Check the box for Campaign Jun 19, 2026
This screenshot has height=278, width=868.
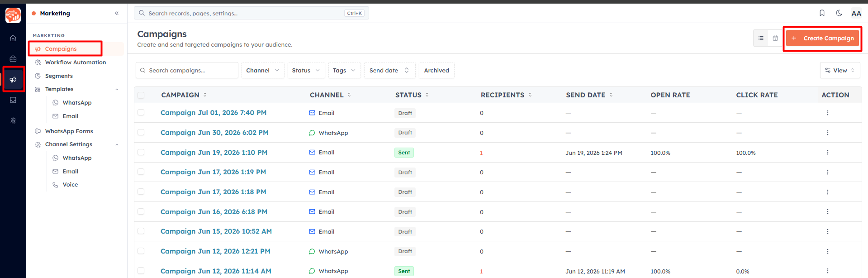(141, 152)
